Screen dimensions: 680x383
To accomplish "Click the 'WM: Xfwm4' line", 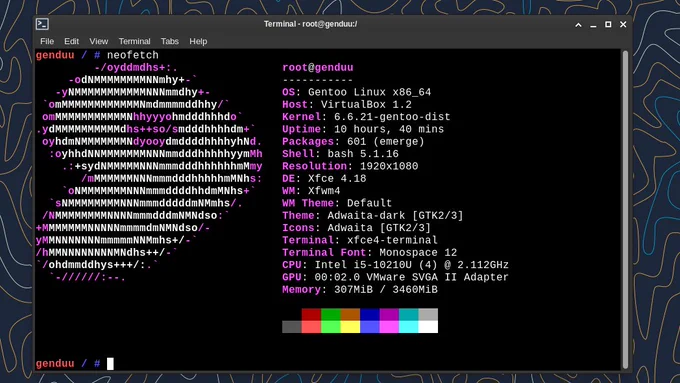I will [x=311, y=191].
